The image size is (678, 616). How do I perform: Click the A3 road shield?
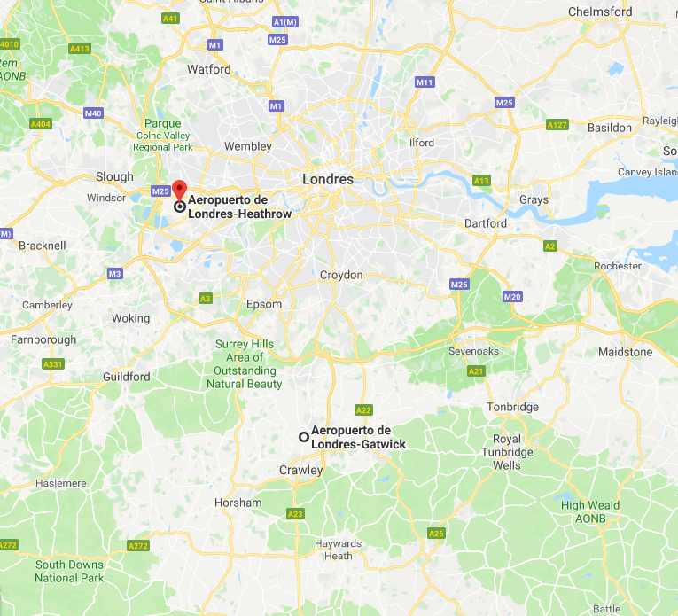click(206, 299)
